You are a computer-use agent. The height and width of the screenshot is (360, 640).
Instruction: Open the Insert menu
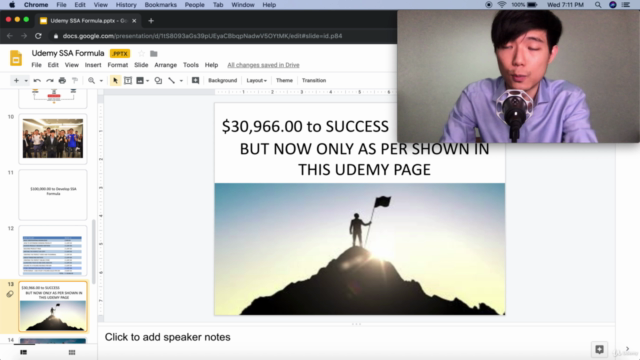[93, 65]
